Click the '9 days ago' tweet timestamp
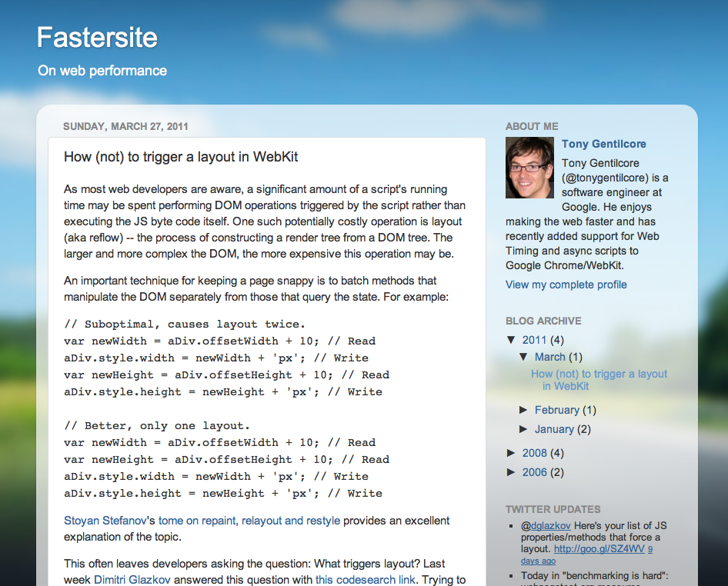This screenshot has height=586, width=728. 538,561
